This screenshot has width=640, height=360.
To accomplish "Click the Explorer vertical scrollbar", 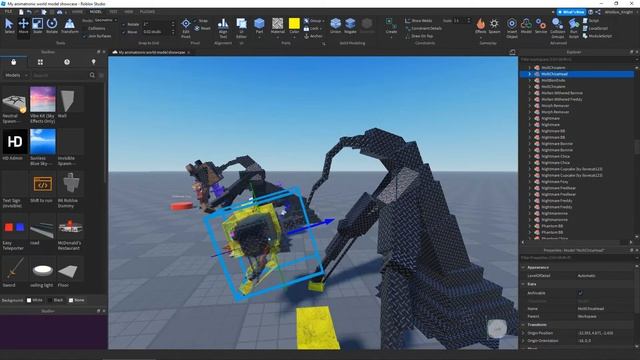I will pos(637,147).
